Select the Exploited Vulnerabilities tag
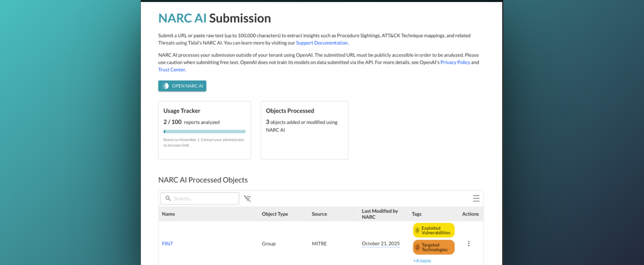 click(x=434, y=231)
